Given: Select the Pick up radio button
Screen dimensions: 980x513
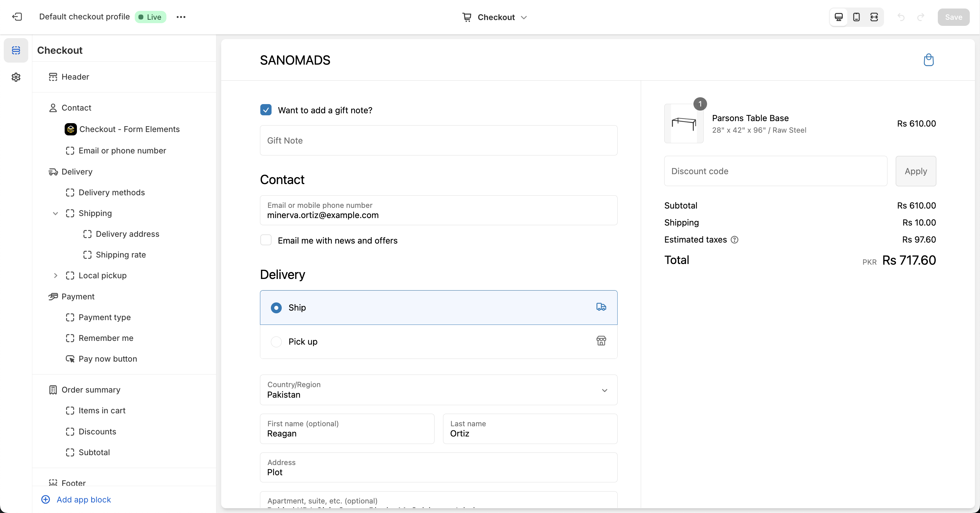Looking at the screenshot, I should click(x=276, y=342).
